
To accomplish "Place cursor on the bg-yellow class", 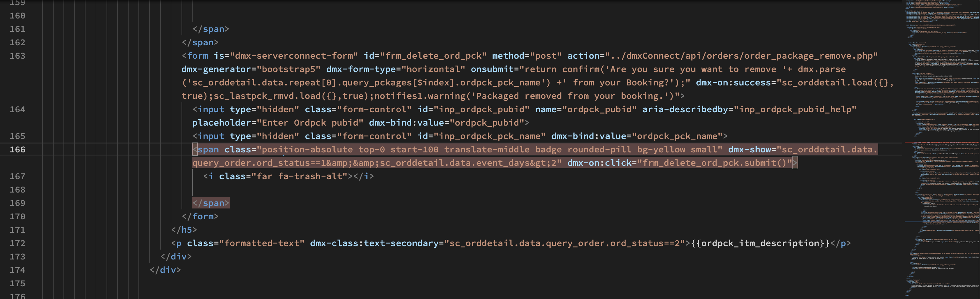I will tap(661, 150).
